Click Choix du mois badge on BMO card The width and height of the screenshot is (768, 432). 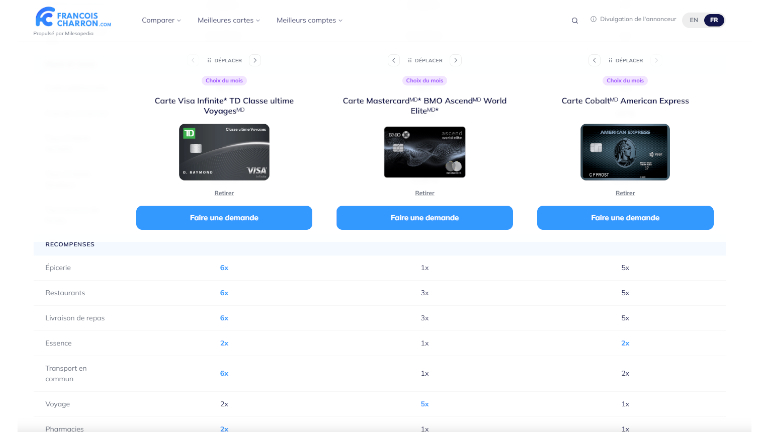pos(425,80)
